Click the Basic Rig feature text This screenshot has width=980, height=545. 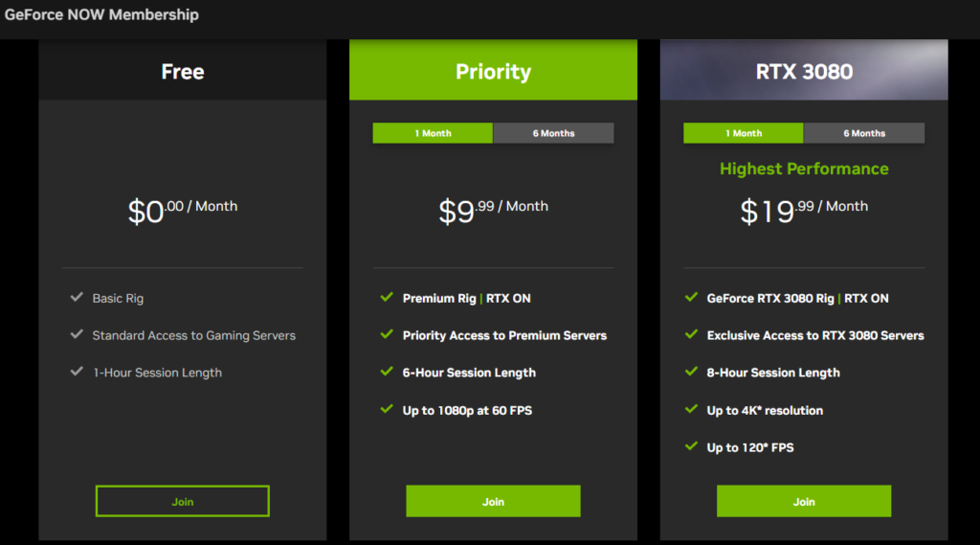pyautogui.click(x=118, y=299)
